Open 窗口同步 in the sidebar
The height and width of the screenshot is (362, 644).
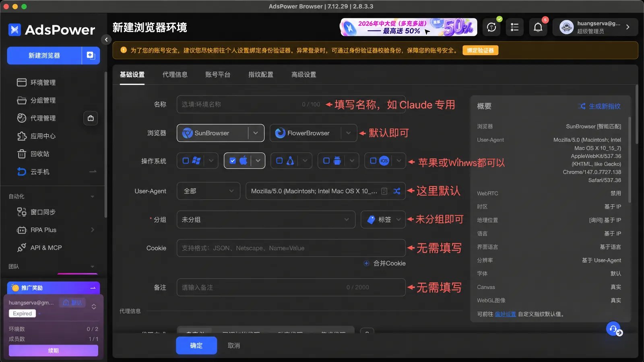coord(37,212)
